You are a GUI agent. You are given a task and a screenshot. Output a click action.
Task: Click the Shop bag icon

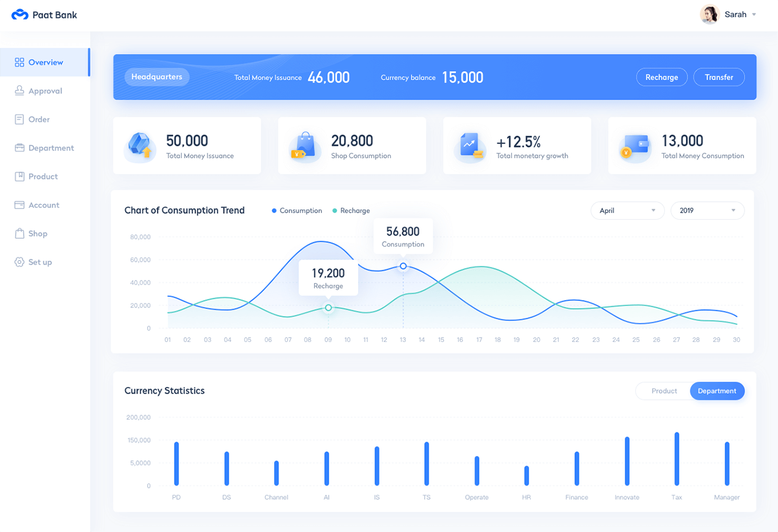[19, 233]
